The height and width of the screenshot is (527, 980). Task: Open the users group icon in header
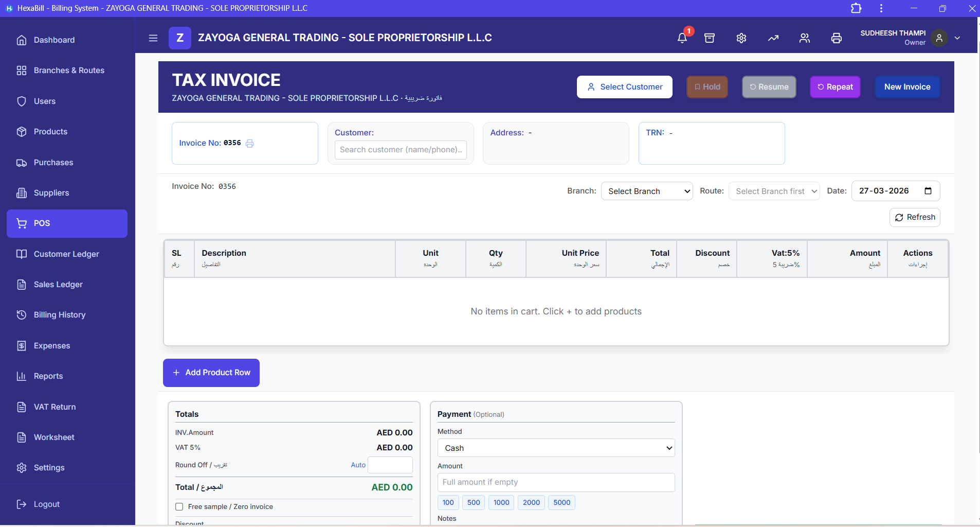(x=805, y=38)
